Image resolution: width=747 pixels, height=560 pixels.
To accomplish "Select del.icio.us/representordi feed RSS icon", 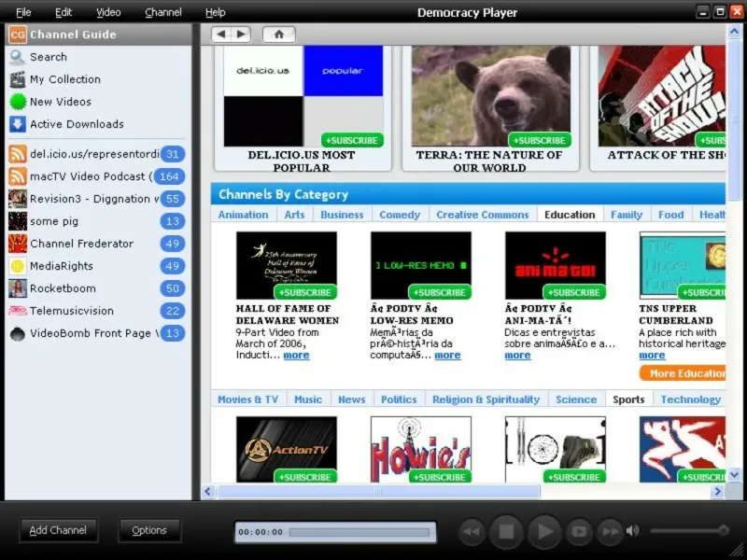I will (x=18, y=154).
